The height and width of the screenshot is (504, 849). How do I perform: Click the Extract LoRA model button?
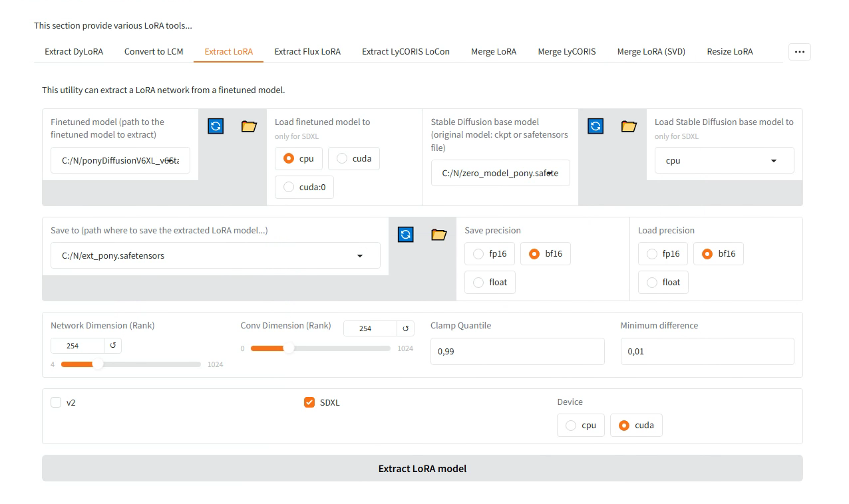click(x=423, y=468)
